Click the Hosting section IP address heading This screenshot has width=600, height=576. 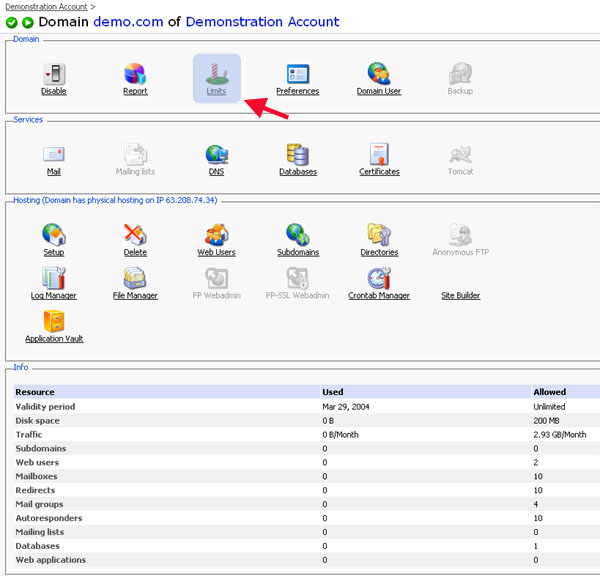(115, 200)
